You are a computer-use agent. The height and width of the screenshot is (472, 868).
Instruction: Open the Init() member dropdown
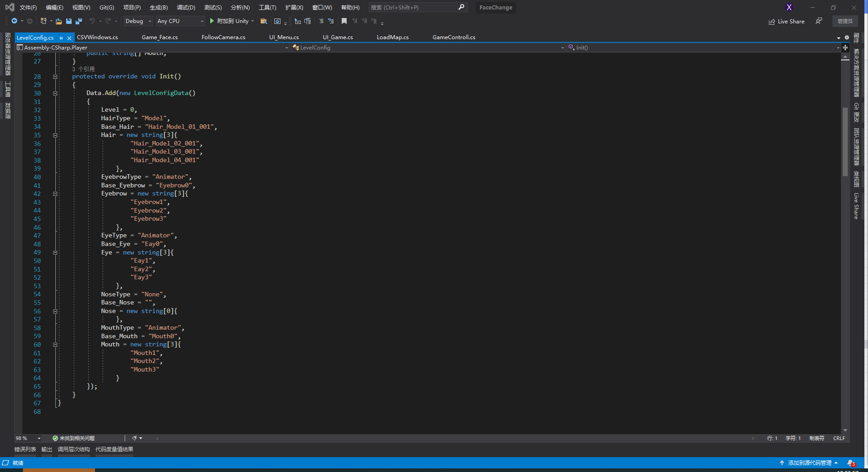703,47
